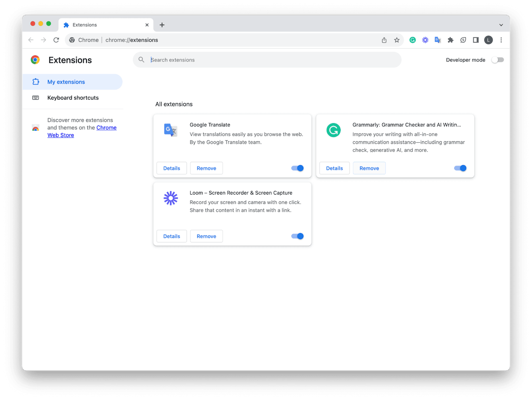Image resolution: width=532 pixels, height=400 pixels.
Task: Disable the Google Translate extension
Action: (x=297, y=168)
